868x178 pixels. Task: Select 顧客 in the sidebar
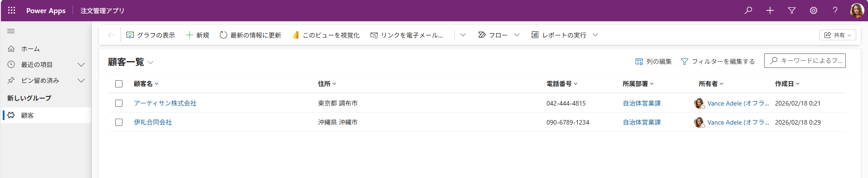pos(46,115)
